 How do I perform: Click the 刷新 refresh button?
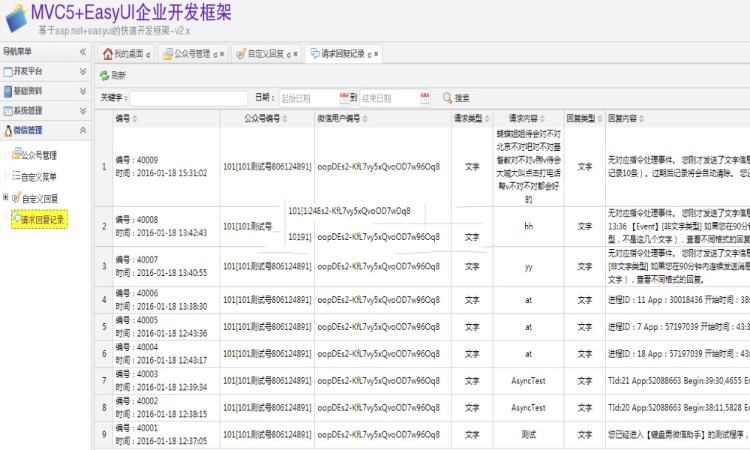pyautogui.click(x=112, y=75)
